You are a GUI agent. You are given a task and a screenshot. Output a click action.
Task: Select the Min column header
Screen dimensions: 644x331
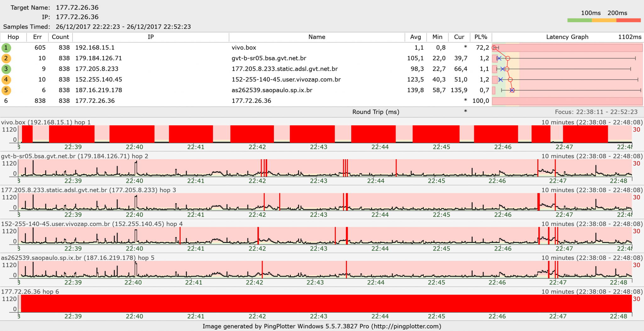pos(437,37)
